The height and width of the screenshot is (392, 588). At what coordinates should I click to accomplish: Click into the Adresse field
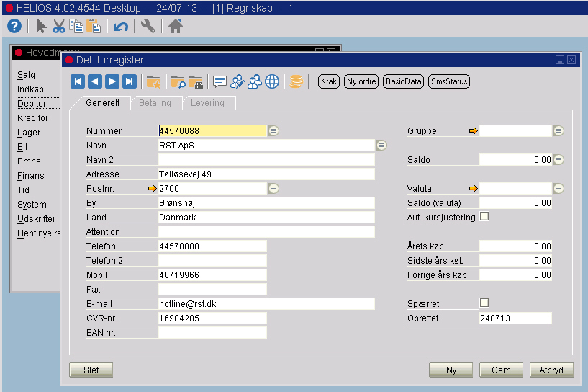click(266, 174)
